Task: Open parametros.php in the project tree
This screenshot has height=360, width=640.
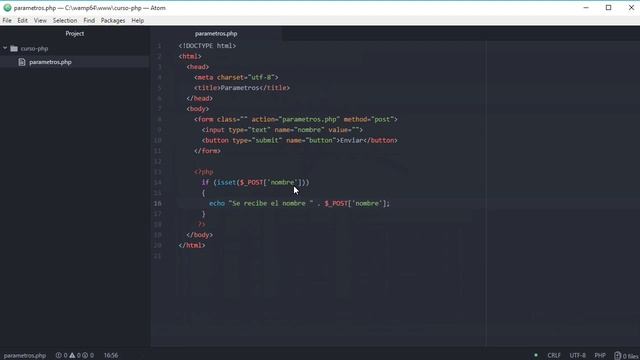Action: point(50,62)
